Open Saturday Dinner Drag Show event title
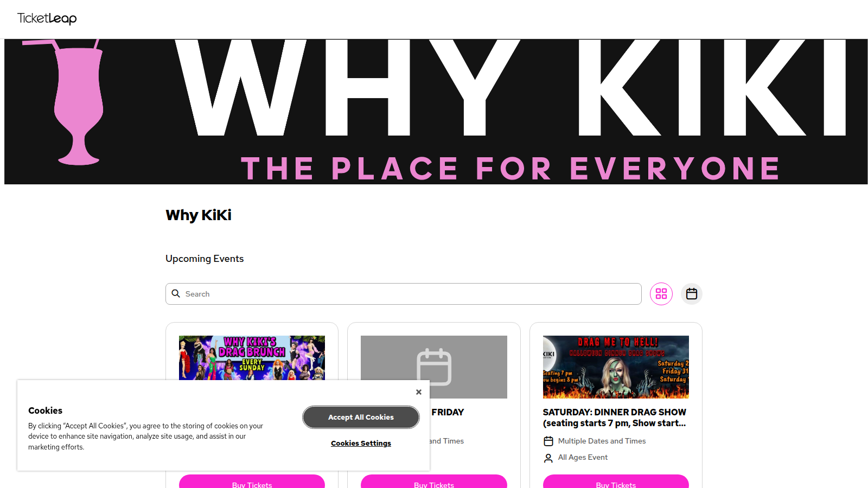 pos(615,418)
